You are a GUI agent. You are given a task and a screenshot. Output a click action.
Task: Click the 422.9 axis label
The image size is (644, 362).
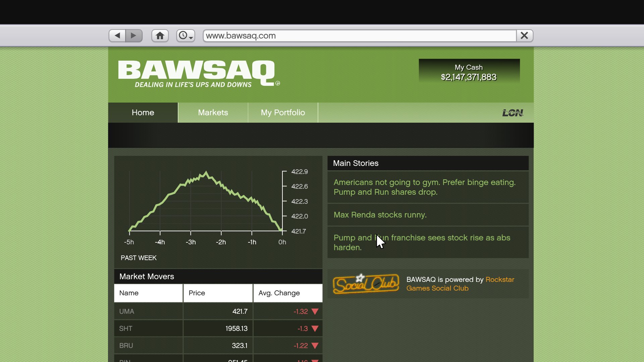[x=300, y=172]
